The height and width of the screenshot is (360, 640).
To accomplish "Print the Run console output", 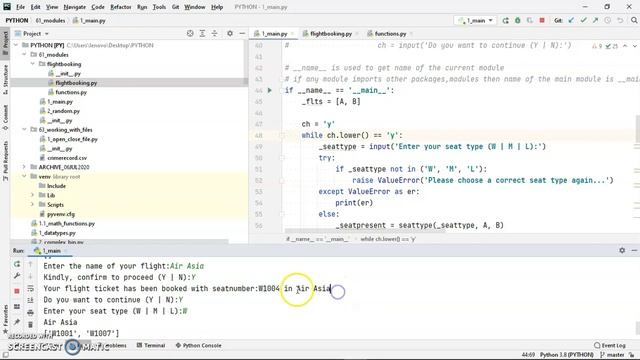I will tap(31, 313).
